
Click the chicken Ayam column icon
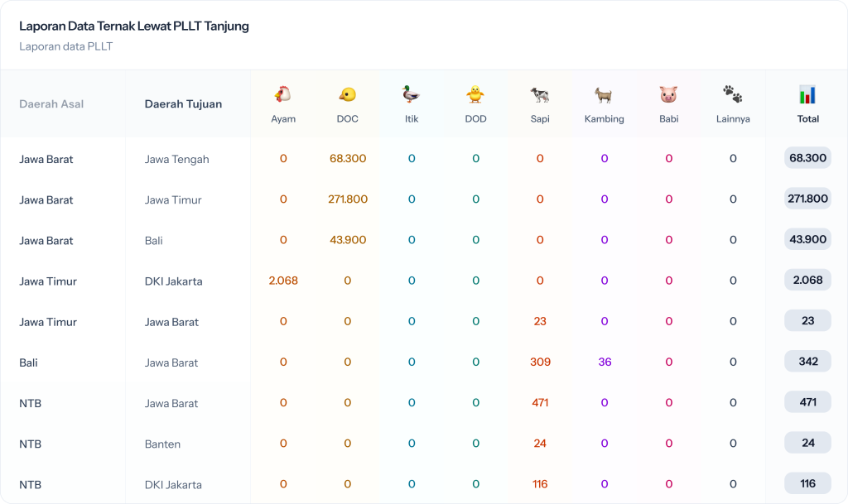(x=283, y=94)
